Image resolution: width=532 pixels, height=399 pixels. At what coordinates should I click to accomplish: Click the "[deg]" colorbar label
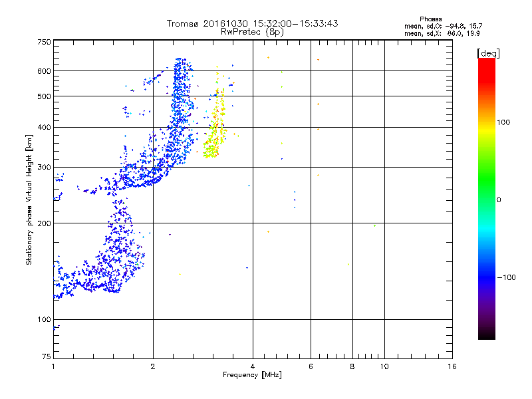[488, 53]
